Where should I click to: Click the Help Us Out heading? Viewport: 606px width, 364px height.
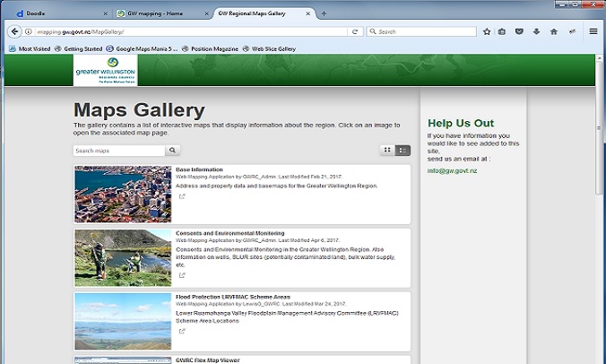[x=461, y=123]
